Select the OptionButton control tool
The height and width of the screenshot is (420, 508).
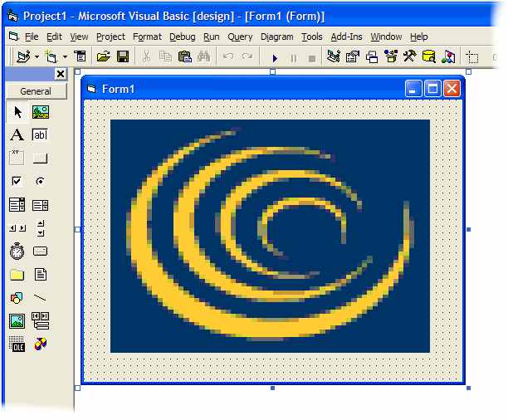40,182
